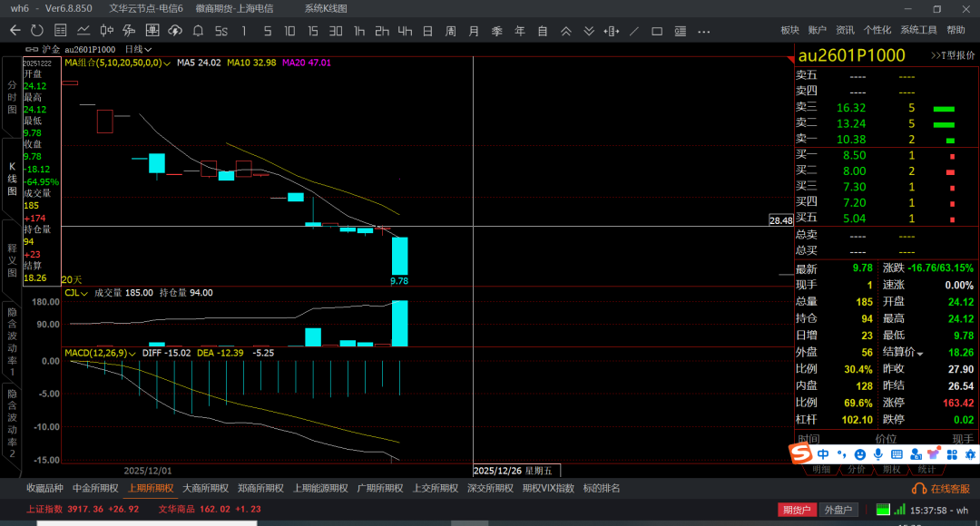Select the 周 weekly period button
This screenshot has width=980, height=526.
click(451, 31)
